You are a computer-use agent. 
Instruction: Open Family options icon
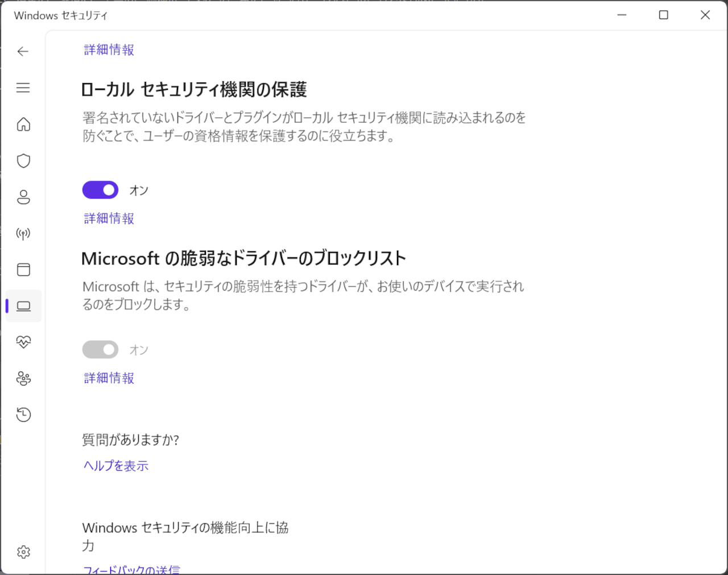[23, 378]
